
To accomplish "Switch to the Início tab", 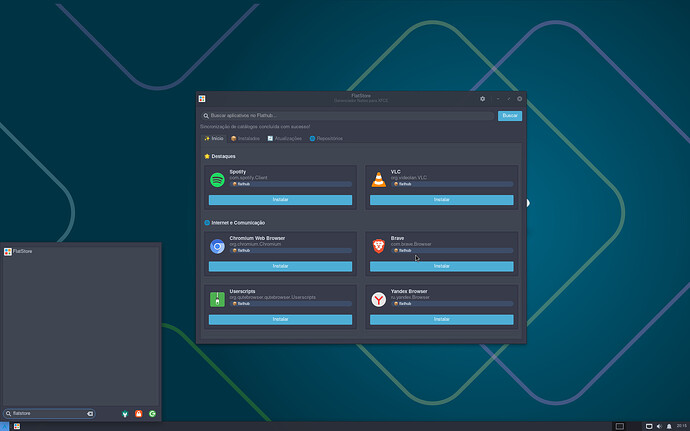I will pyautogui.click(x=214, y=138).
